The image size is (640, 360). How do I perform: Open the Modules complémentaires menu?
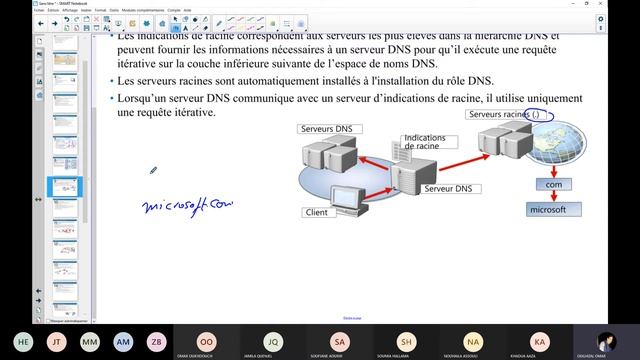click(143, 10)
